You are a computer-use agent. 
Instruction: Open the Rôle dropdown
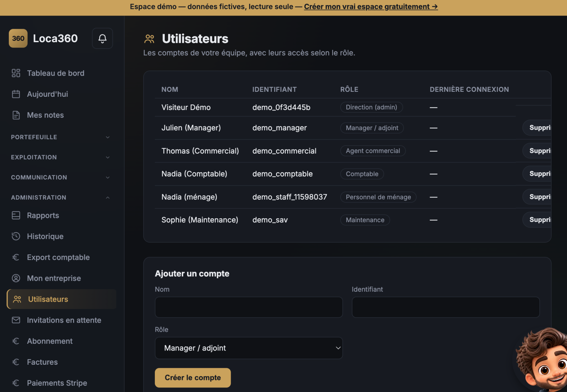[x=249, y=348]
